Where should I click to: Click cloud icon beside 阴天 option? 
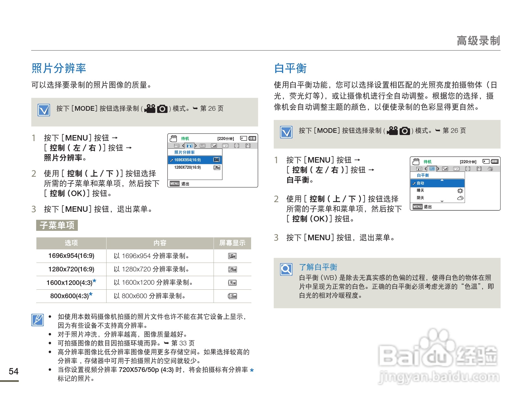click(460, 198)
